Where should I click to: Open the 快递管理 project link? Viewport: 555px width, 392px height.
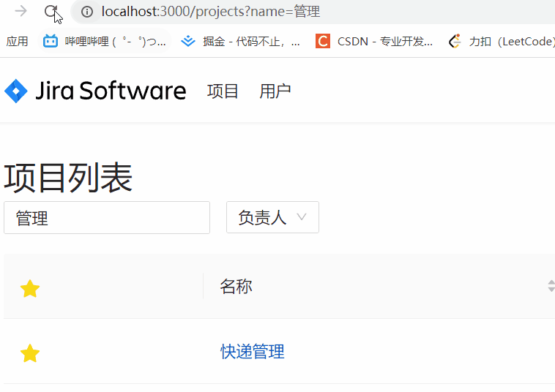(x=253, y=351)
